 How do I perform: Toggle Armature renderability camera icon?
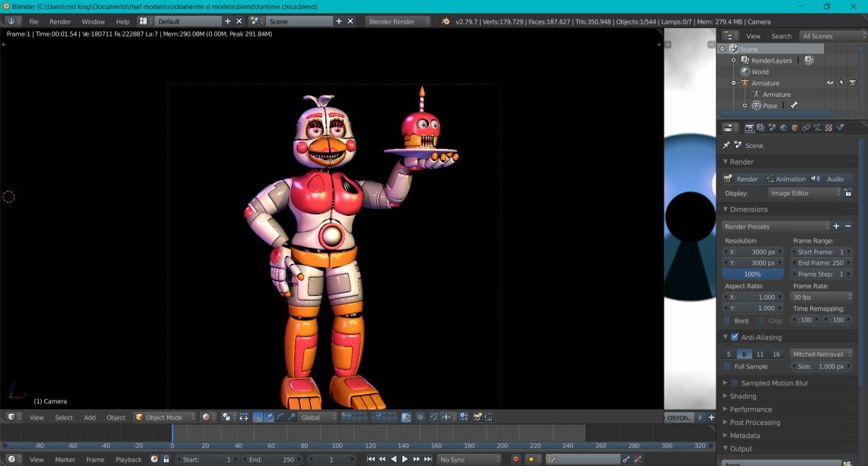coord(853,82)
